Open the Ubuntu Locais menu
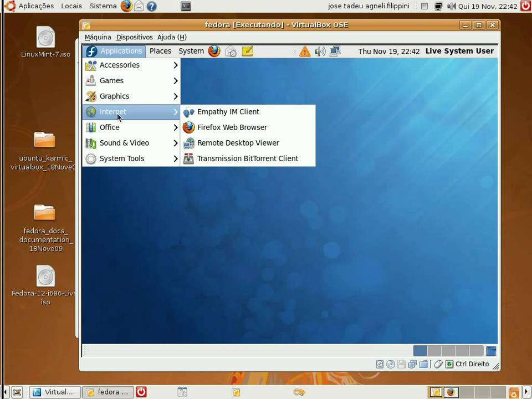532x399 pixels. click(x=71, y=6)
